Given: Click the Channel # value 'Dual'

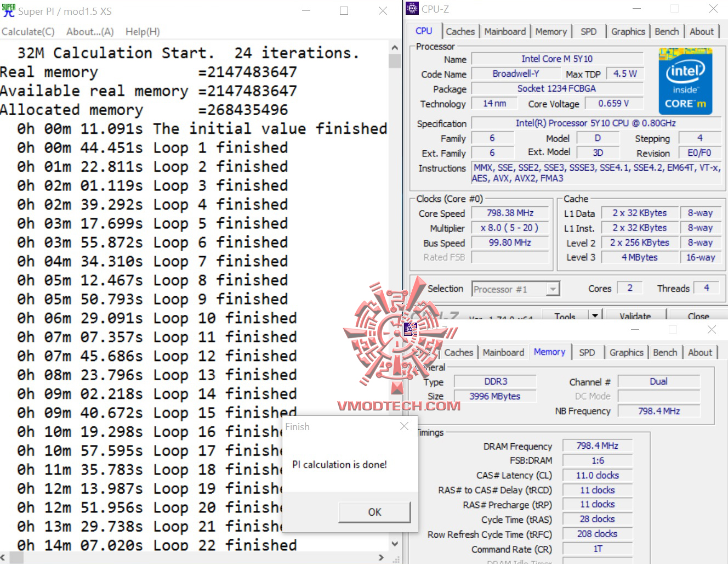Looking at the screenshot, I should 659,381.
